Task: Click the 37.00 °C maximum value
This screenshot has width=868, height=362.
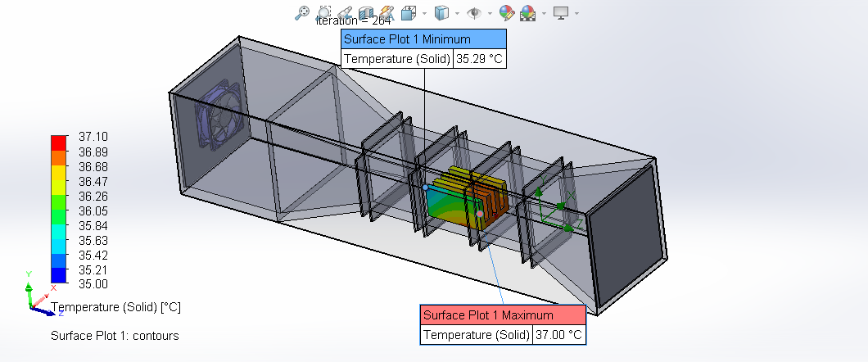Action: 558,335
